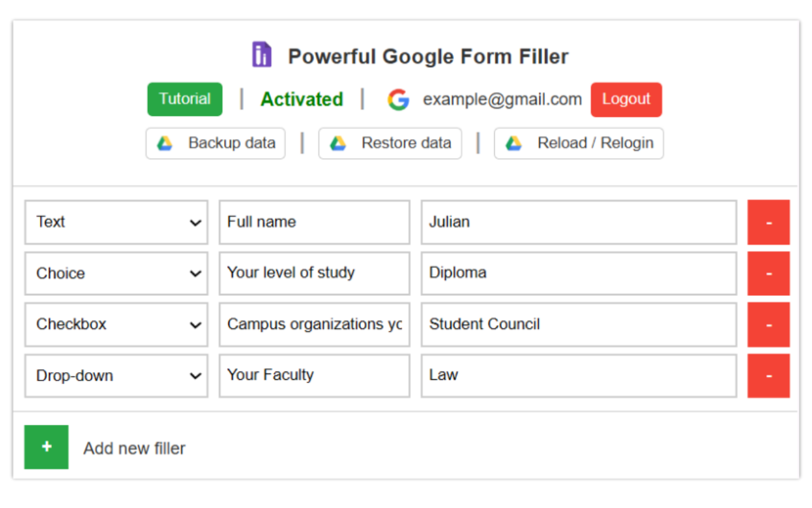The image size is (812, 508).
Task: Delete the Your Faculty filler row
Action: (x=768, y=376)
